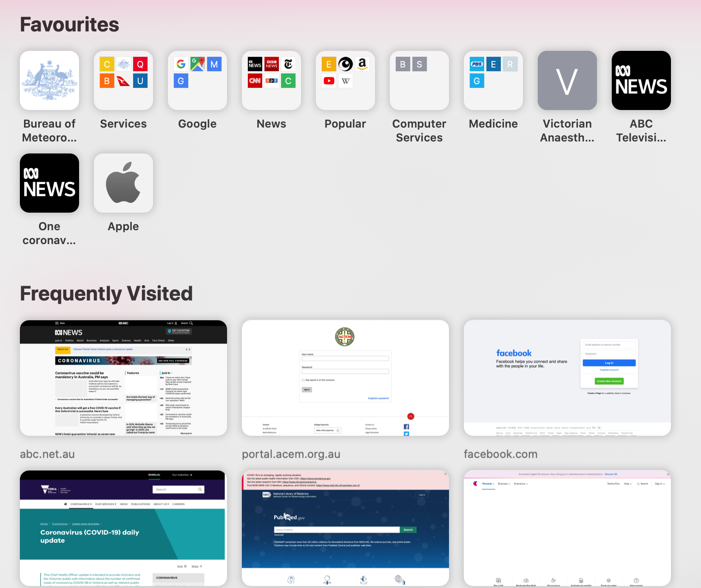Screen dimensions: 701x588
Task: Open the abc.net.au frequently visited thumbnail
Action: 123,378
